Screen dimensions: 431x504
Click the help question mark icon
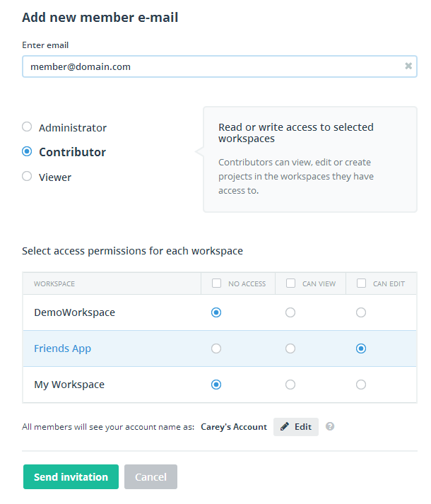[330, 427]
